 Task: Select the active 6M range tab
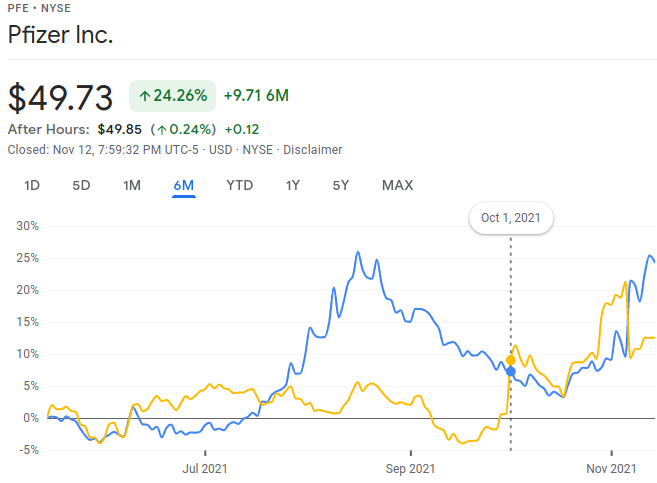183,185
